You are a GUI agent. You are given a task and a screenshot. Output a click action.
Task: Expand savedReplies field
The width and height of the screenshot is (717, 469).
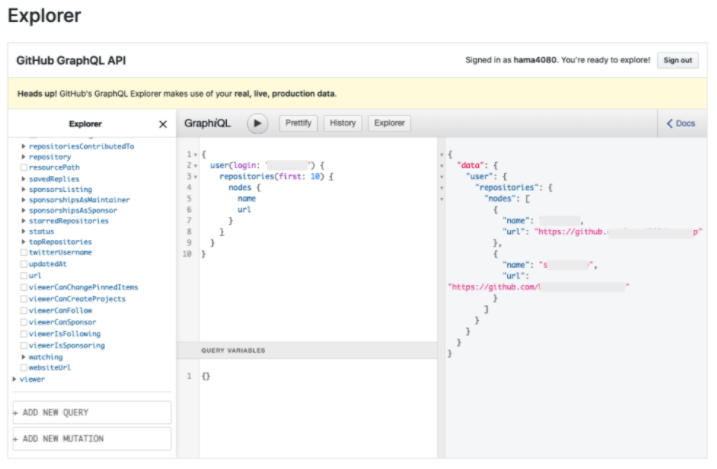(x=23, y=179)
